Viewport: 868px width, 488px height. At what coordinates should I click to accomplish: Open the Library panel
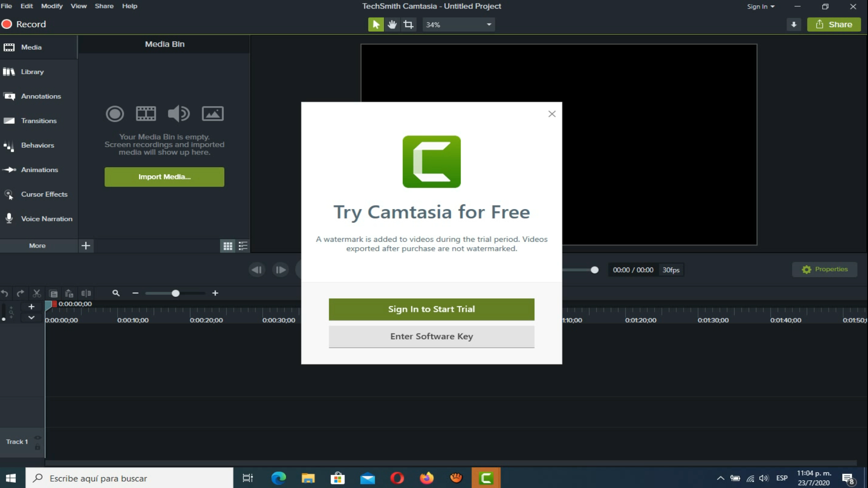click(38, 72)
